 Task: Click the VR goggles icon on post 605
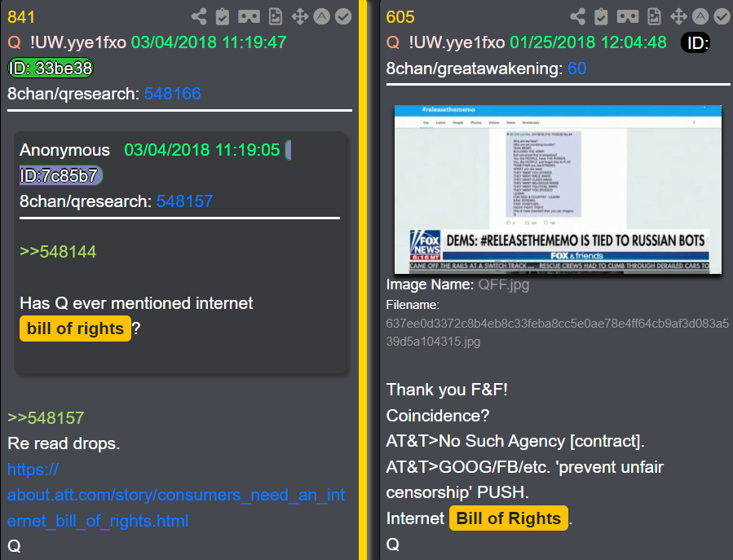[x=627, y=17]
